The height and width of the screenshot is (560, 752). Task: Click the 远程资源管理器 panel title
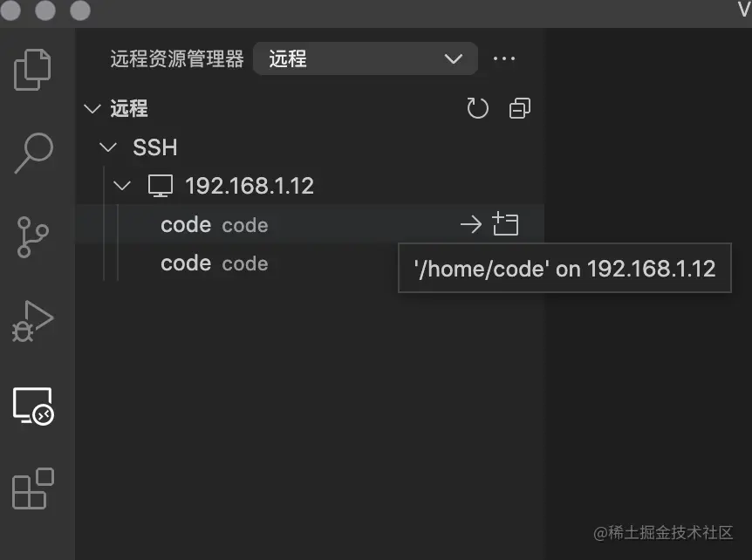coord(177,58)
